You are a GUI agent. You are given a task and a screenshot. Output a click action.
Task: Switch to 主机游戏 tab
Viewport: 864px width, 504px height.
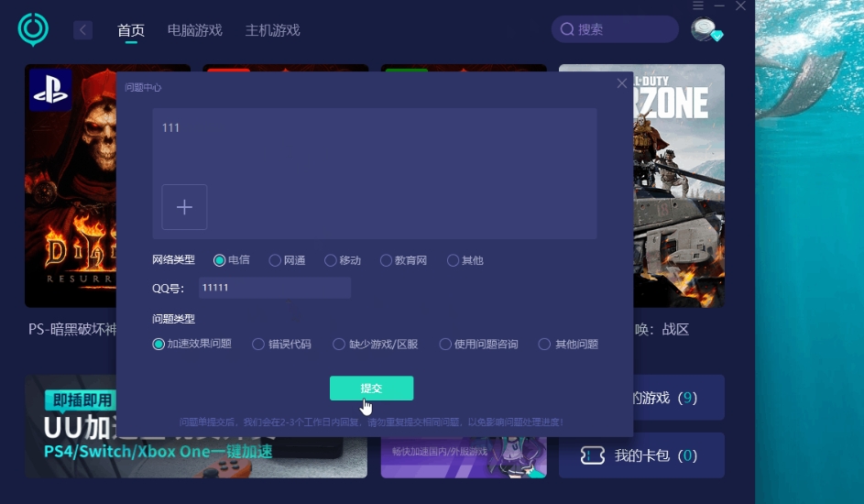tap(272, 30)
